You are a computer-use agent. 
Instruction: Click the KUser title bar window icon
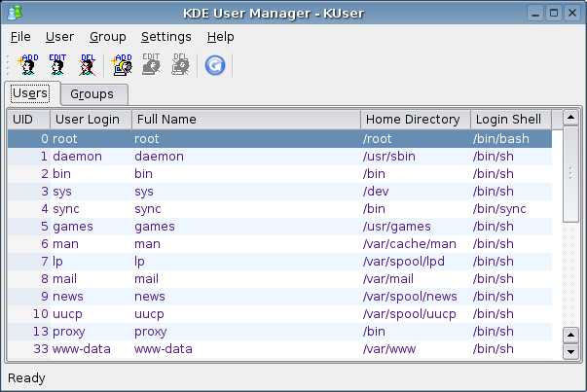pos(15,13)
